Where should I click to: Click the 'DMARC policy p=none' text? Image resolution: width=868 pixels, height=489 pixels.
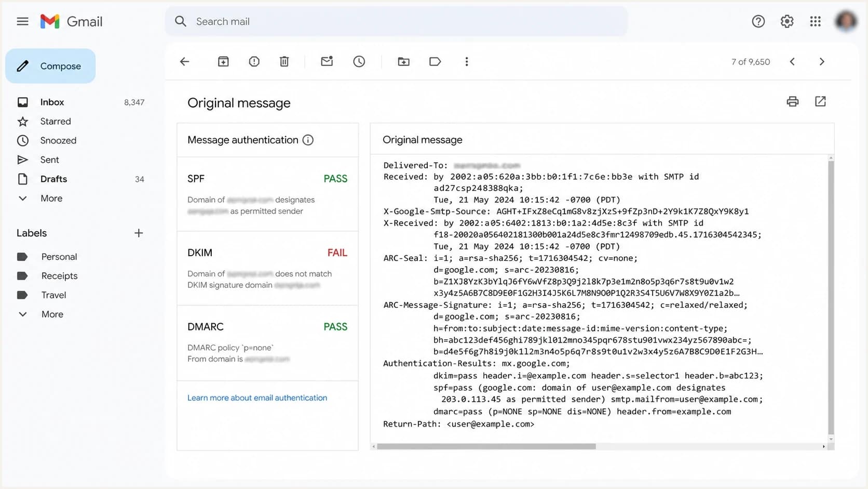[x=230, y=348]
